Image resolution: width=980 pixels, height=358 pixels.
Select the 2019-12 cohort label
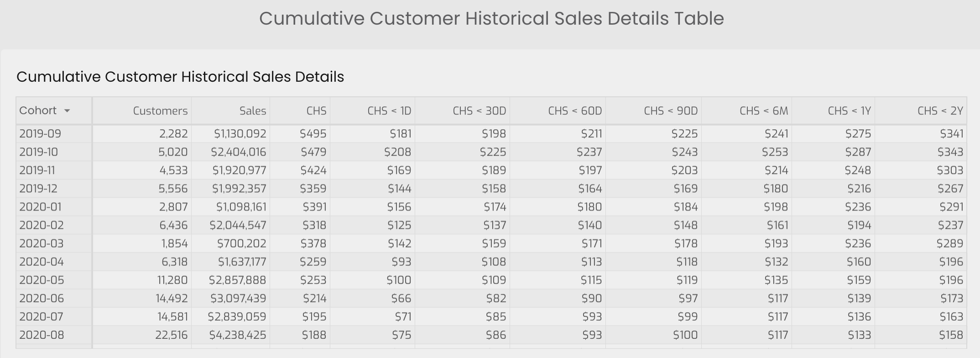38,189
